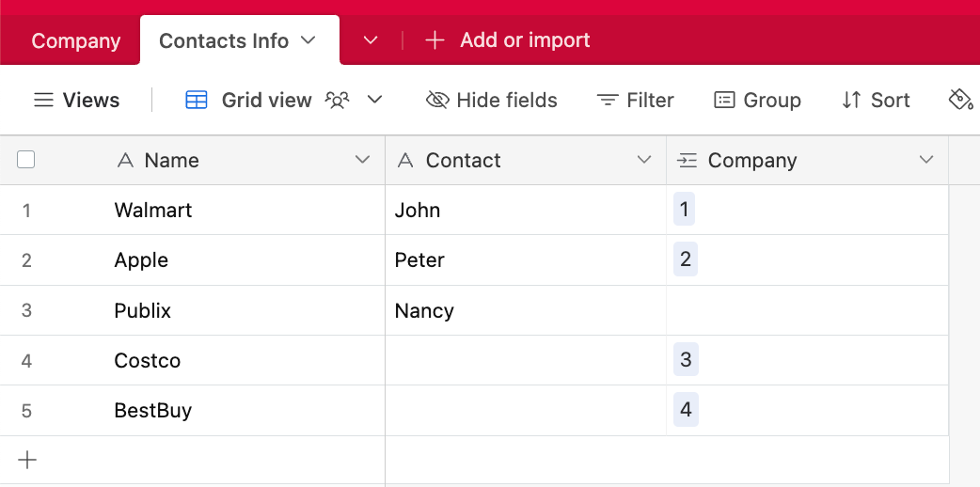Image resolution: width=980 pixels, height=487 pixels.
Task: Select the Publix cell
Action: tap(244, 310)
